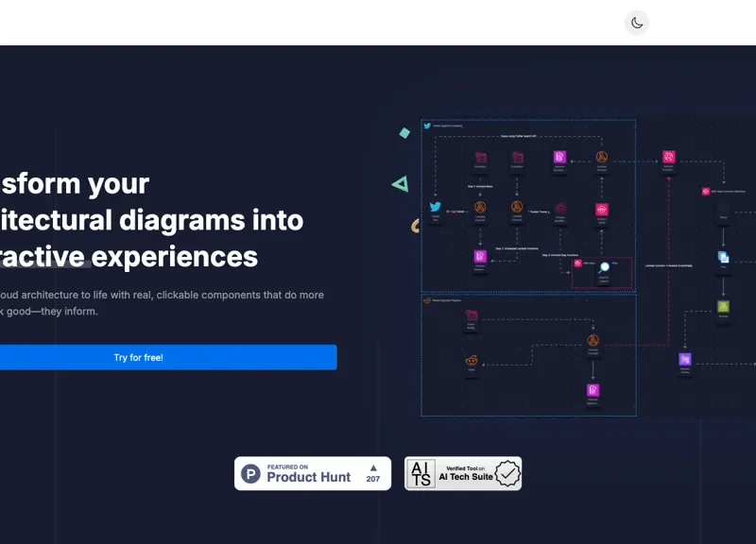This screenshot has height=544, width=756.
Task: Click the Product Hunt upvote arrow above 207
Action: 373,467
